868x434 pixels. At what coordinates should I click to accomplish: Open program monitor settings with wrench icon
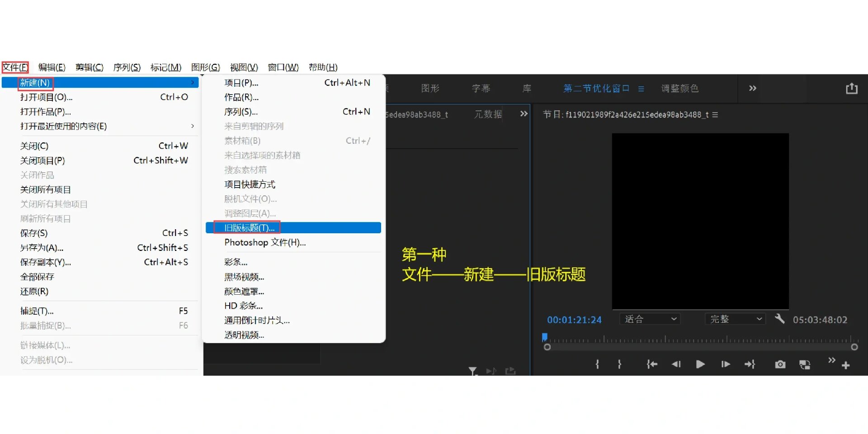click(x=779, y=320)
